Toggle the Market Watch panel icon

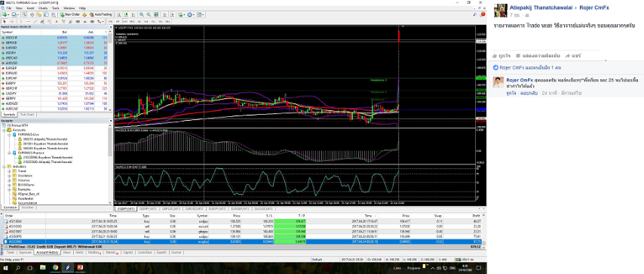25,14
